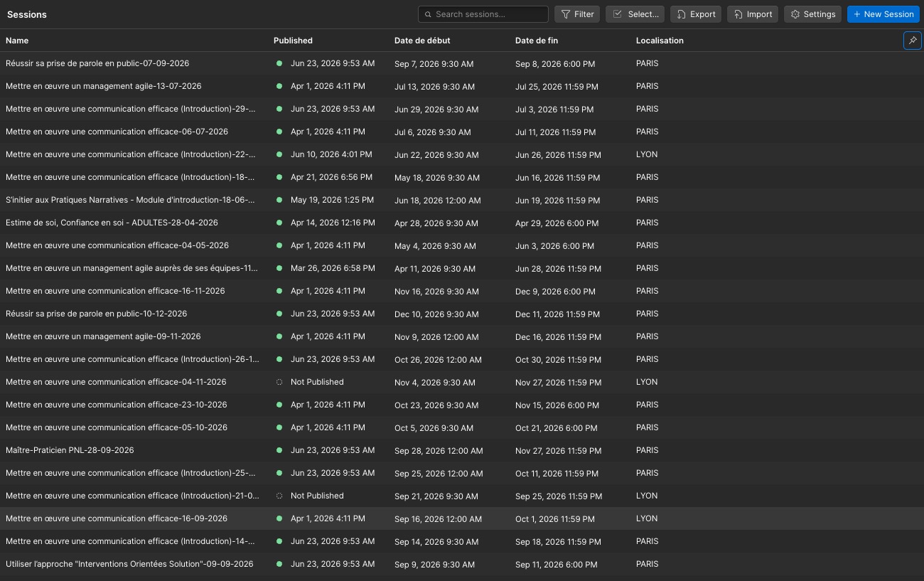
Task: Click published date Apr 14, 2026 12:16 PM
Action: [x=333, y=223]
